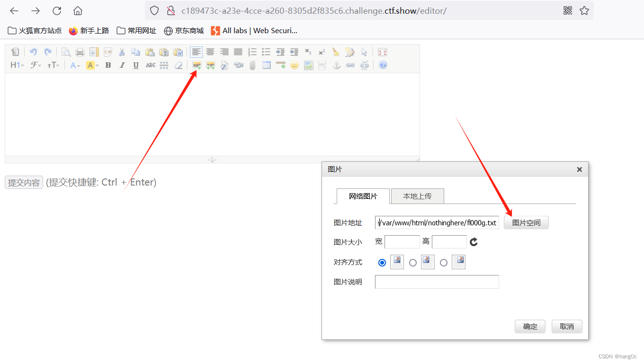Image resolution: width=644 pixels, height=364 pixels.
Task: Open the text color picker
Action: [75, 65]
